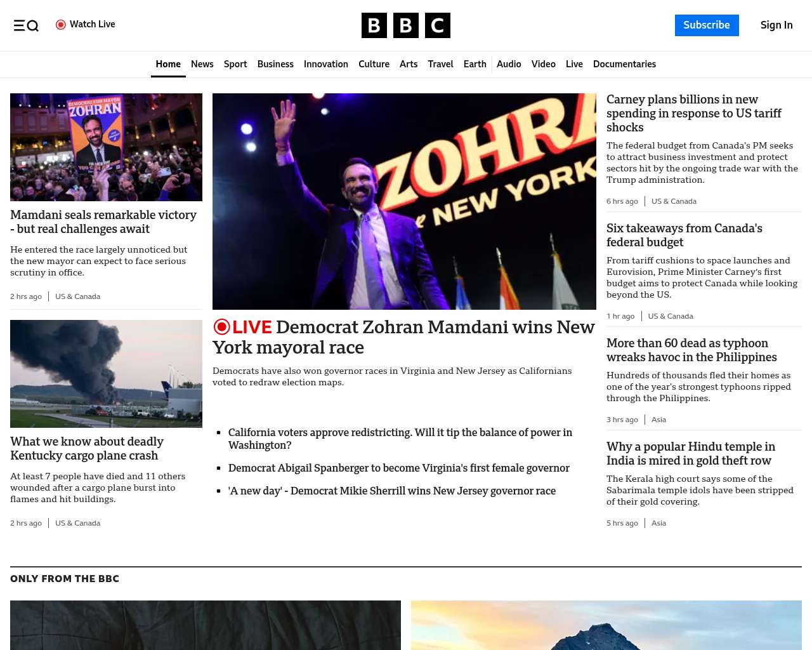This screenshot has width=812, height=650.
Task: Click Asia tag under the typhoon story
Action: [658, 420]
